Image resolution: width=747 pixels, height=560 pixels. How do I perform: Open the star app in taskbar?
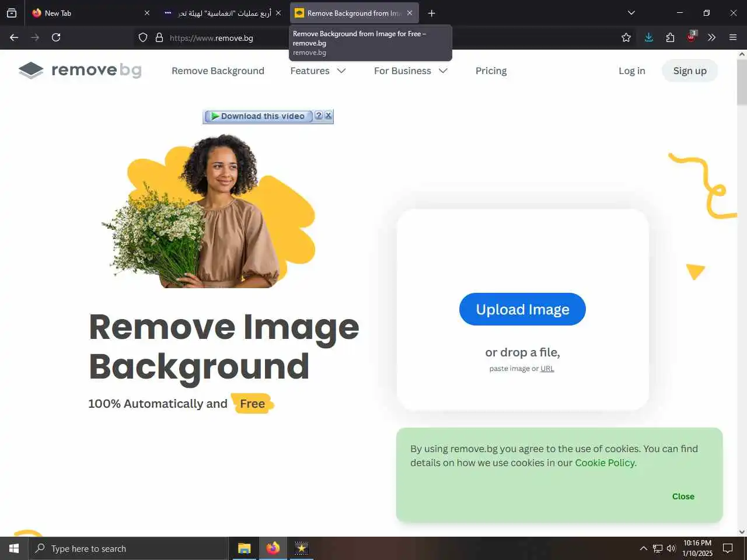point(301,548)
